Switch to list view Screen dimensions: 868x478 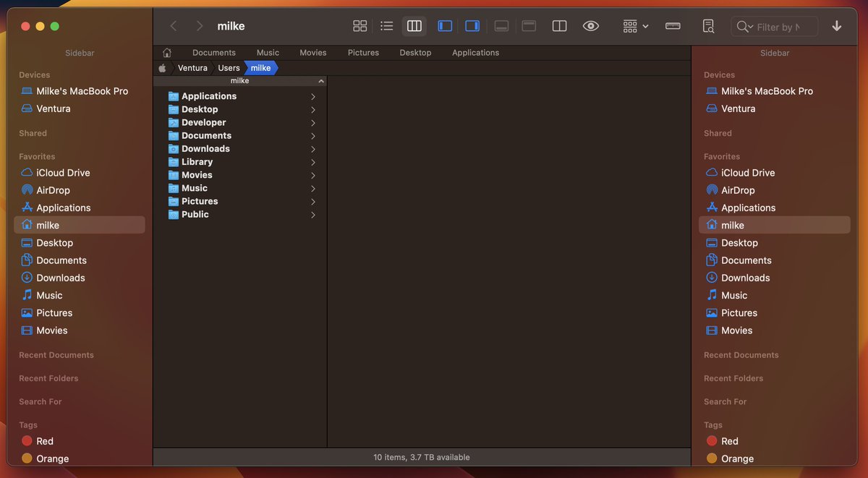(387, 26)
